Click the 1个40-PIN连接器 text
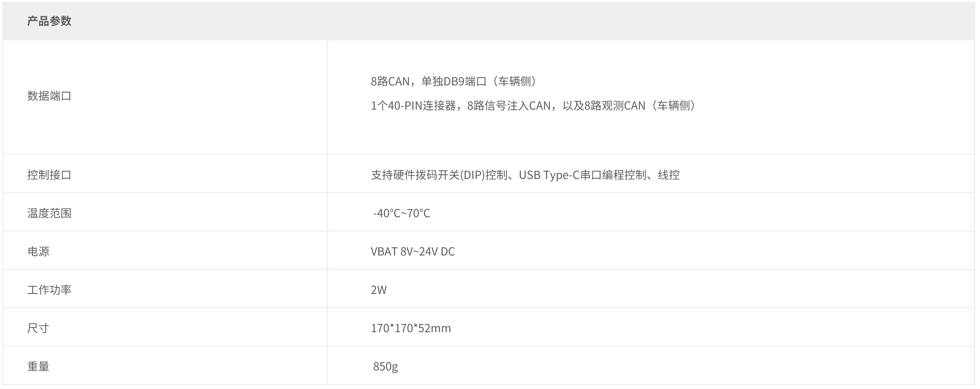Image resolution: width=980 pixels, height=389 pixels. pos(413,106)
